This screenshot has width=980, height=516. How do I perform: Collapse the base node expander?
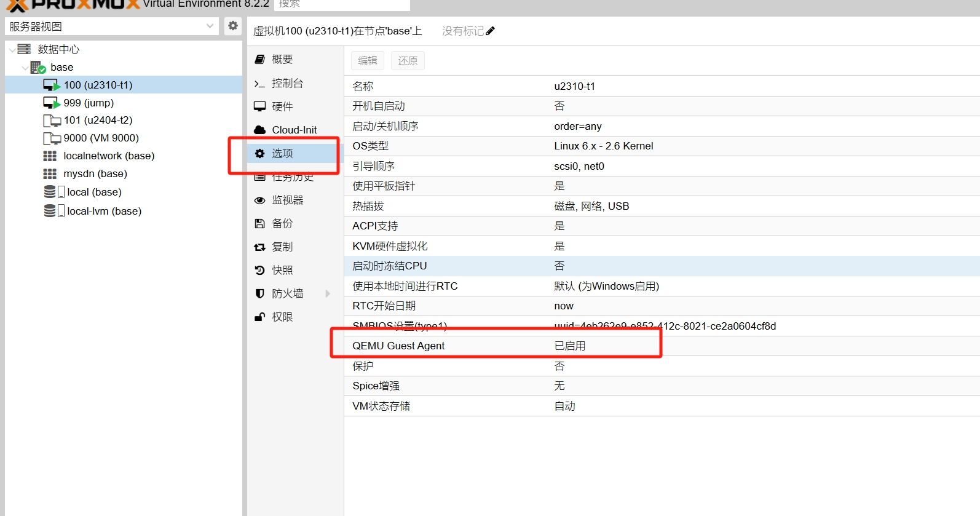(x=25, y=68)
